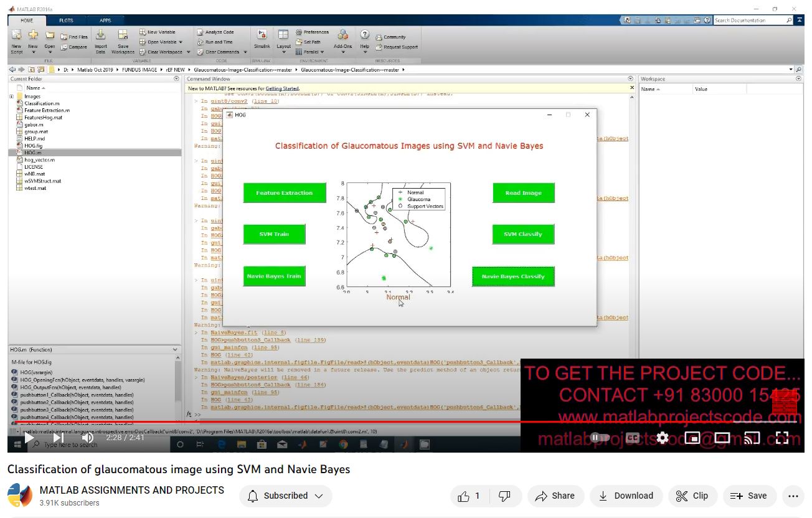The width and height of the screenshot is (812, 518).
Task: Click the Save Workspace icon
Action: click(123, 35)
